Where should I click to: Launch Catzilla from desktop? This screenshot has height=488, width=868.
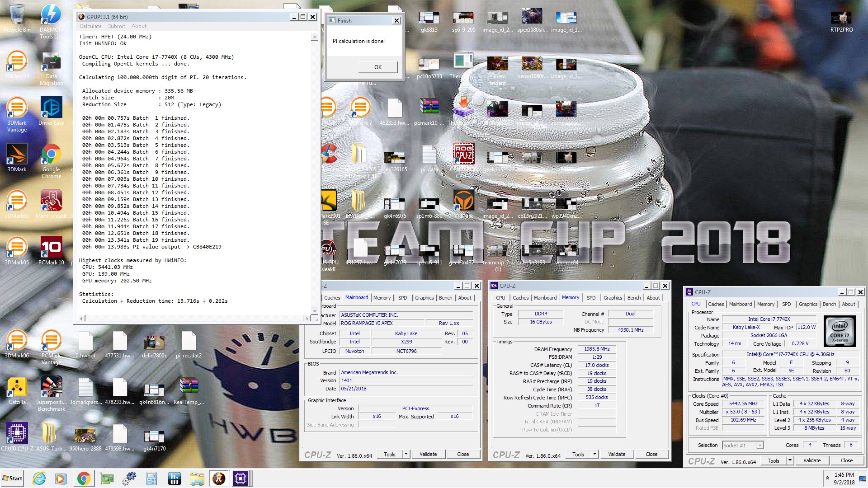[x=17, y=390]
